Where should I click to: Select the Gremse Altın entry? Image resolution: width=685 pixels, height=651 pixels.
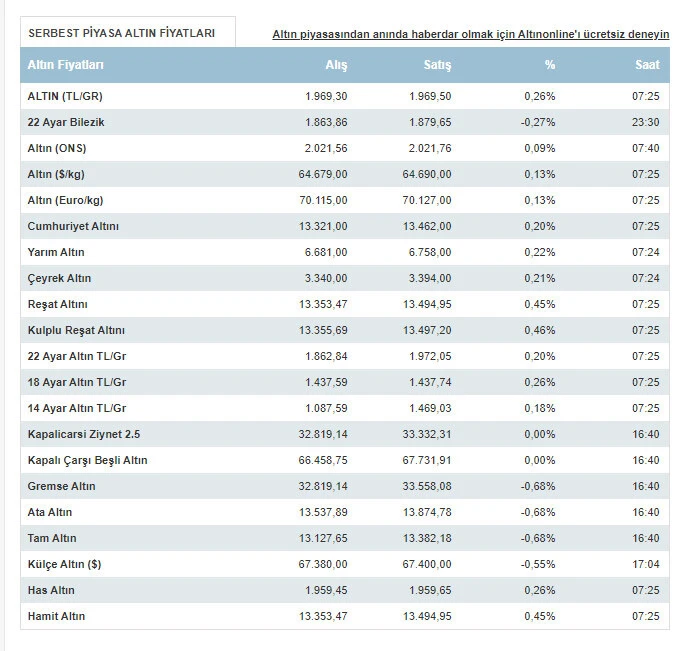coord(62,486)
